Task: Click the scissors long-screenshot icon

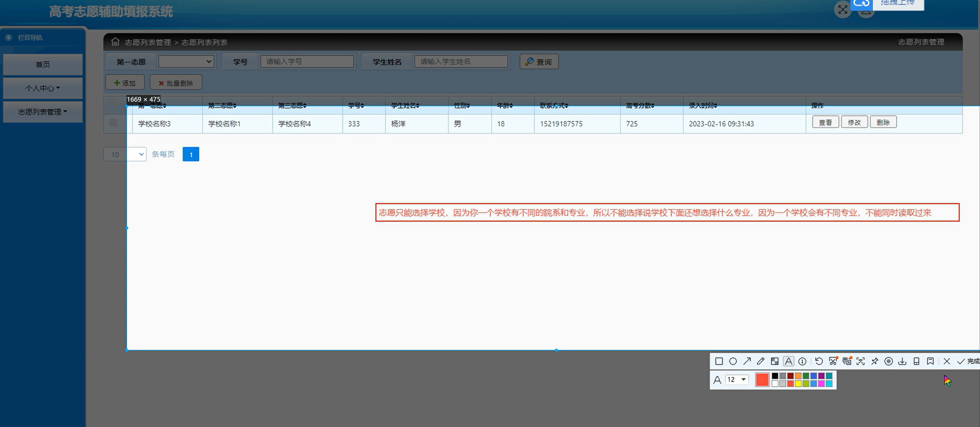Action: [833, 361]
